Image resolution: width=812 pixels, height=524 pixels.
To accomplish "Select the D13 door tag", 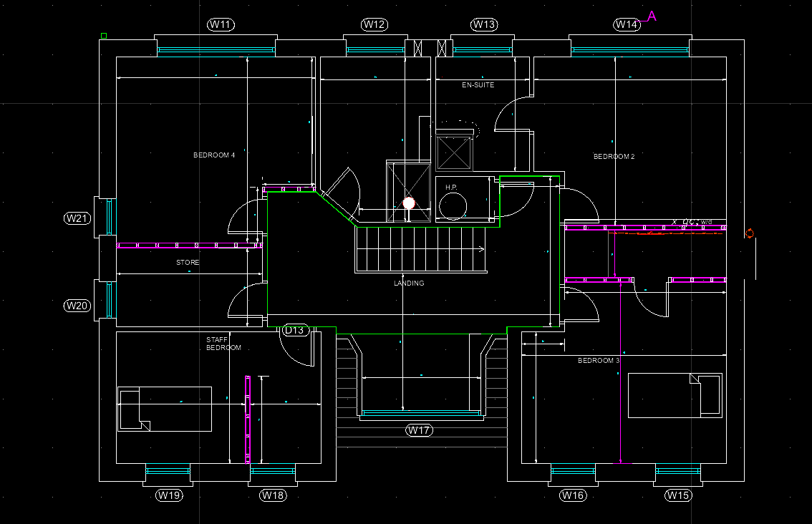I will point(296,331).
